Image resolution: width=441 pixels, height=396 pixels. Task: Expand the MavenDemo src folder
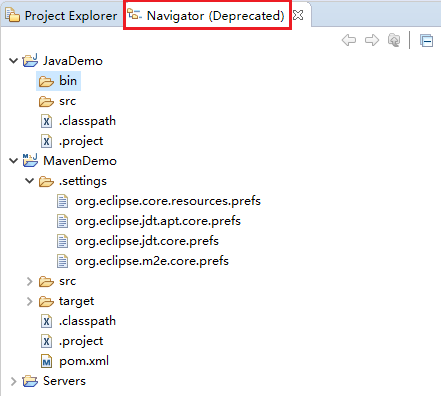pyautogui.click(x=29, y=281)
